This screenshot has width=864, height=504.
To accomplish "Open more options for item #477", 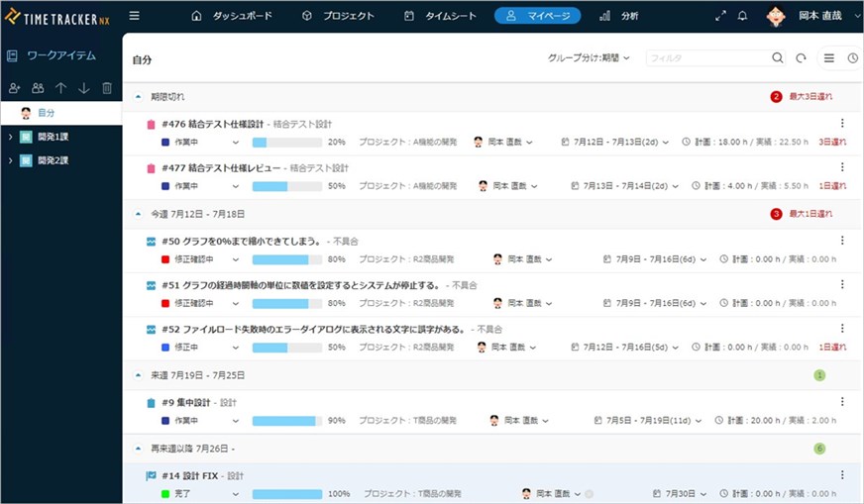I will pos(842,167).
